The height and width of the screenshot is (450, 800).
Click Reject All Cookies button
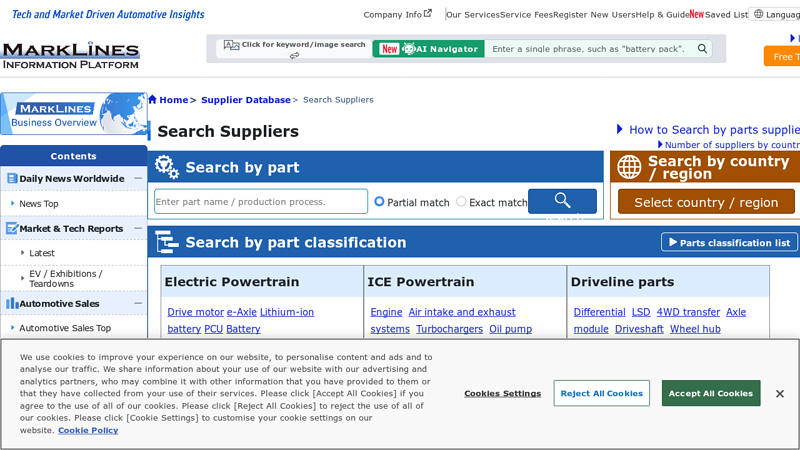point(602,393)
